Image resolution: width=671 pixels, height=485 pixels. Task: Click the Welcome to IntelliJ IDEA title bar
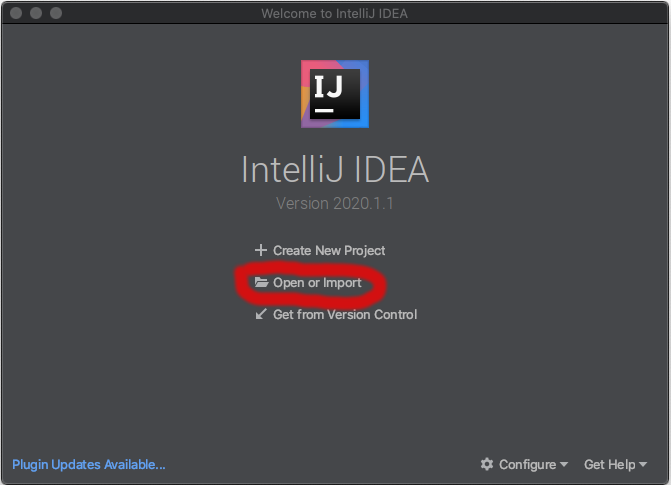335,13
